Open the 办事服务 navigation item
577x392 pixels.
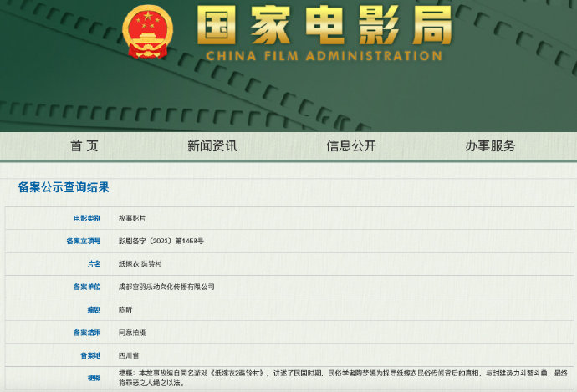click(x=490, y=146)
